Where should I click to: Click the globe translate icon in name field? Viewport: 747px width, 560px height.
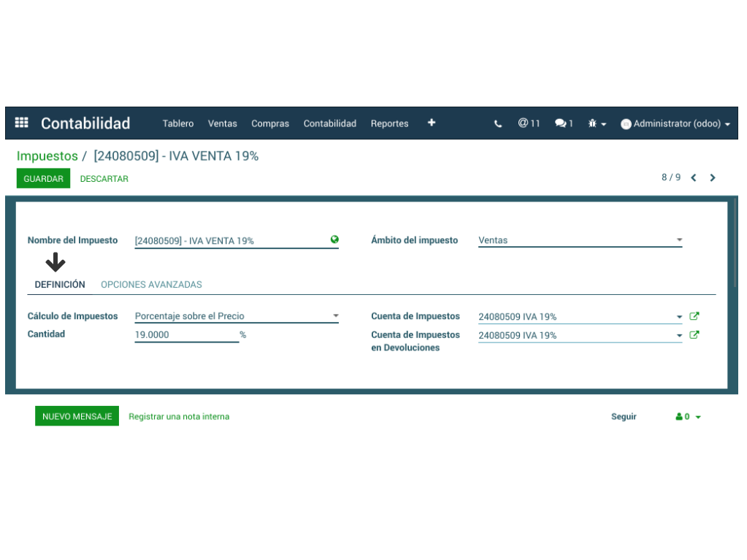coord(334,239)
